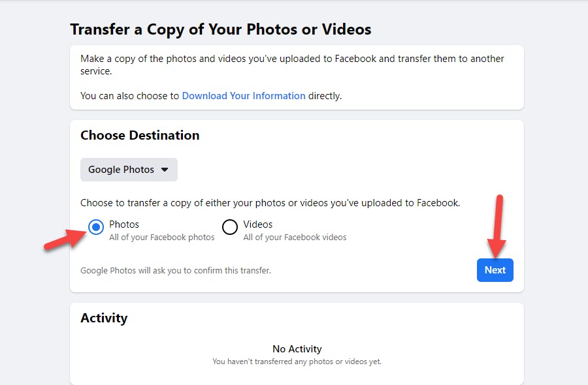Screen dimensions: 588x385
Task: Click the "No Activity" status text
Action: point(297,349)
